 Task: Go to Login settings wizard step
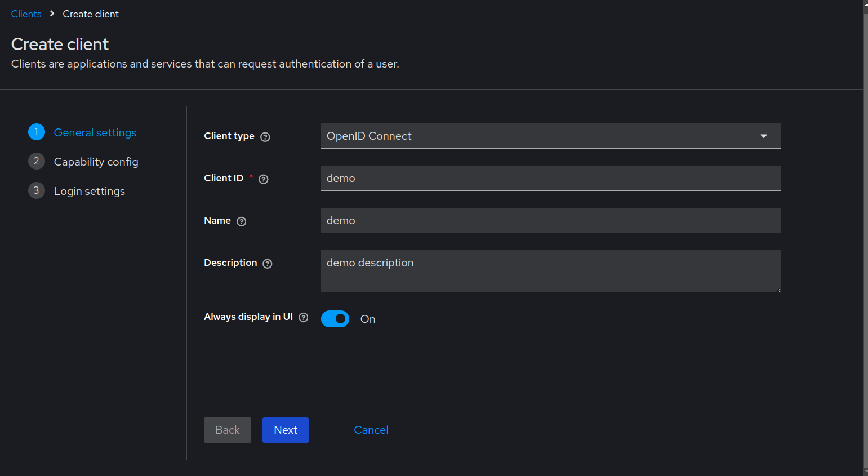(90, 191)
